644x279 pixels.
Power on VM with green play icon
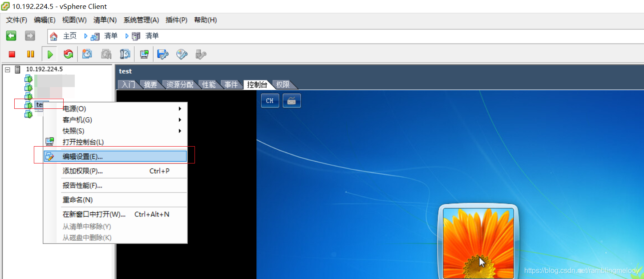(x=50, y=54)
